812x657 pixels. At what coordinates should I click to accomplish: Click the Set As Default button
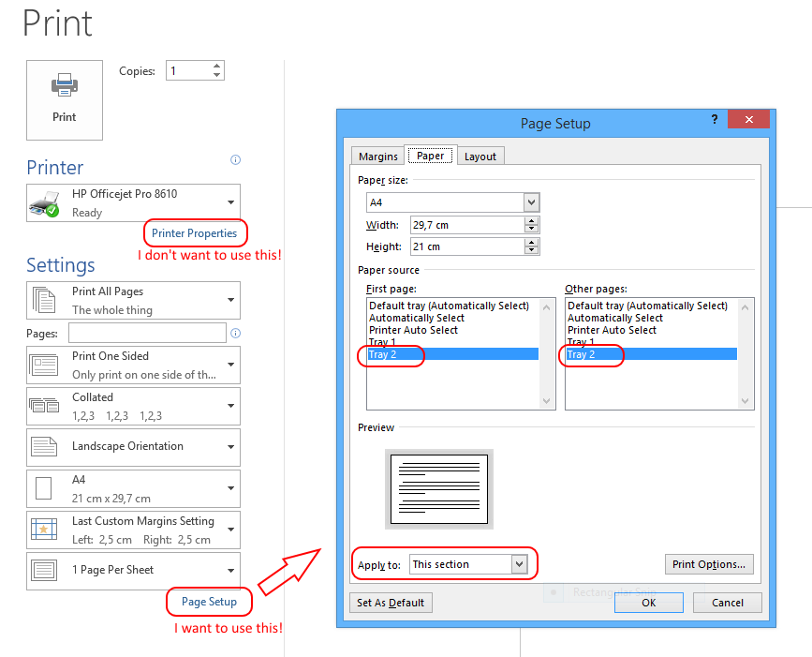click(391, 603)
